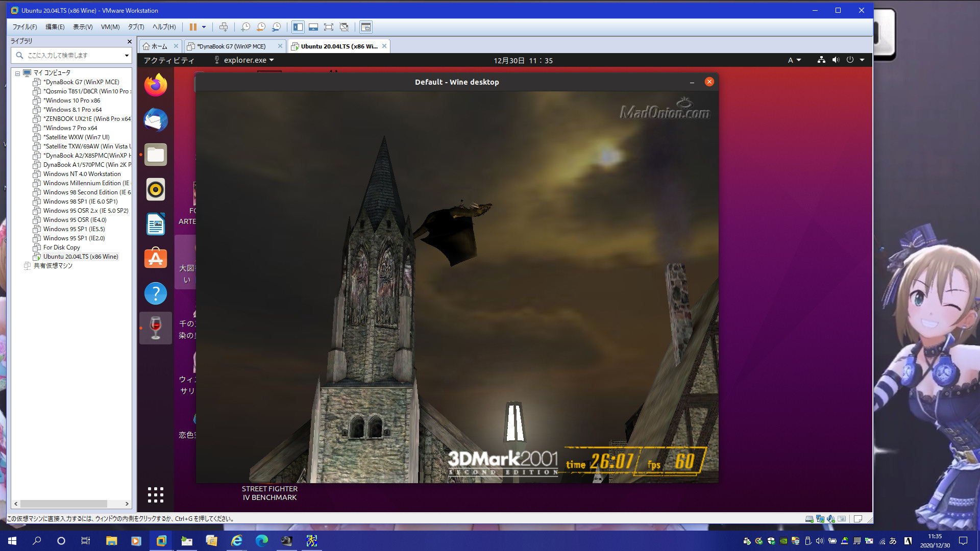Image resolution: width=980 pixels, height=551 pixels.
Task: Open Ubuntu clock and calendar 12月30日 11:35
Action: [x=523, y=60]
